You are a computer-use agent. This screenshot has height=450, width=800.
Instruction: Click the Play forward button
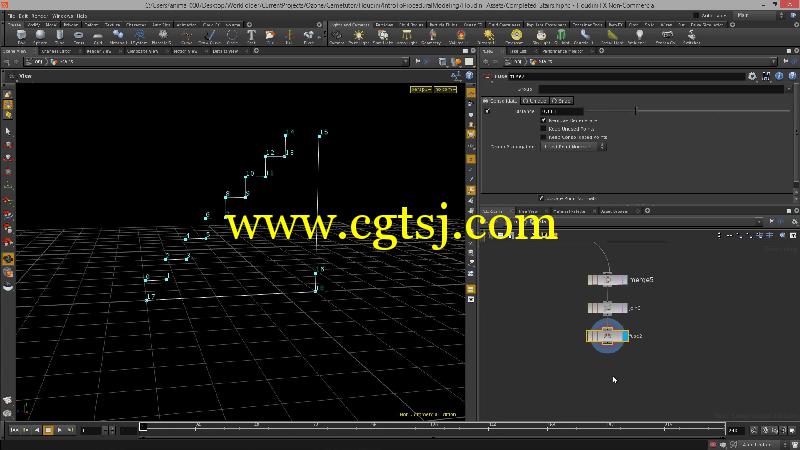[x=59, y=430]
